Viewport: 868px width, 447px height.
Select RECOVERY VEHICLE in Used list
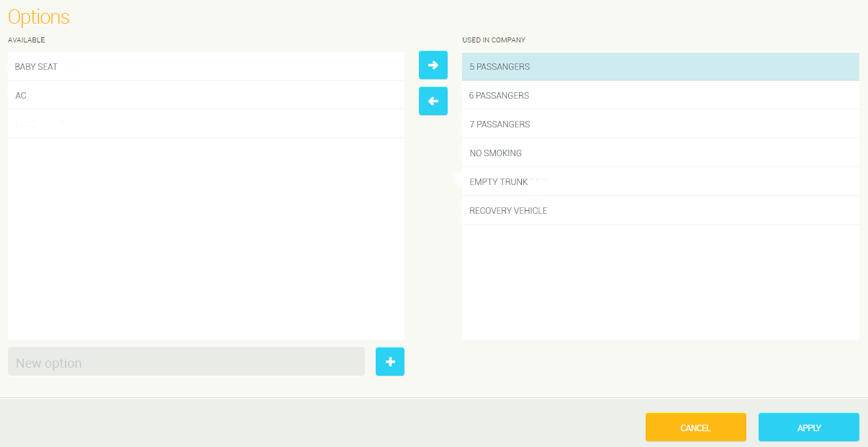coord(508,211)
